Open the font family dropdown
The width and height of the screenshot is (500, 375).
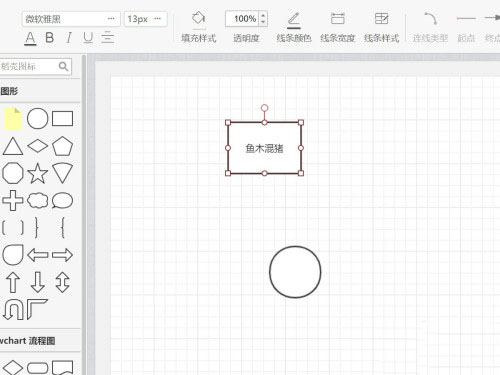pos(71,19)
